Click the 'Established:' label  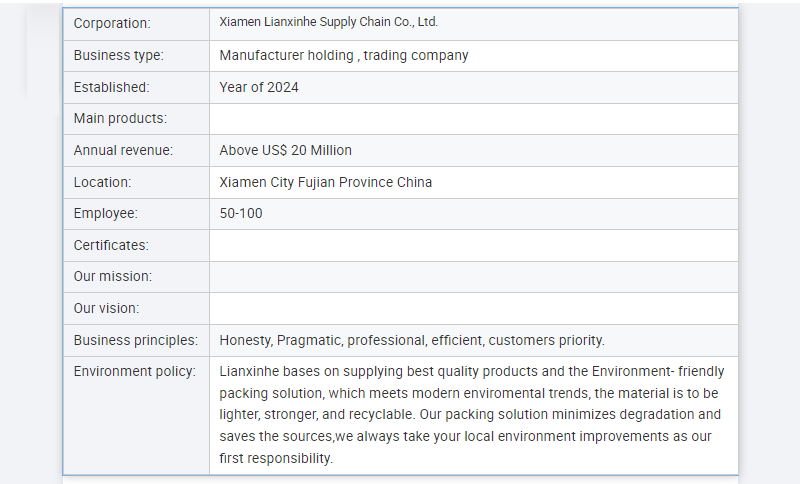pyautogui.click(x=111, y=87)
